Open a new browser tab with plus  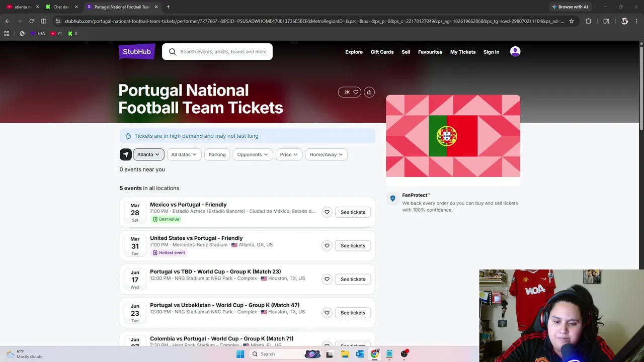tap(168, 7)
